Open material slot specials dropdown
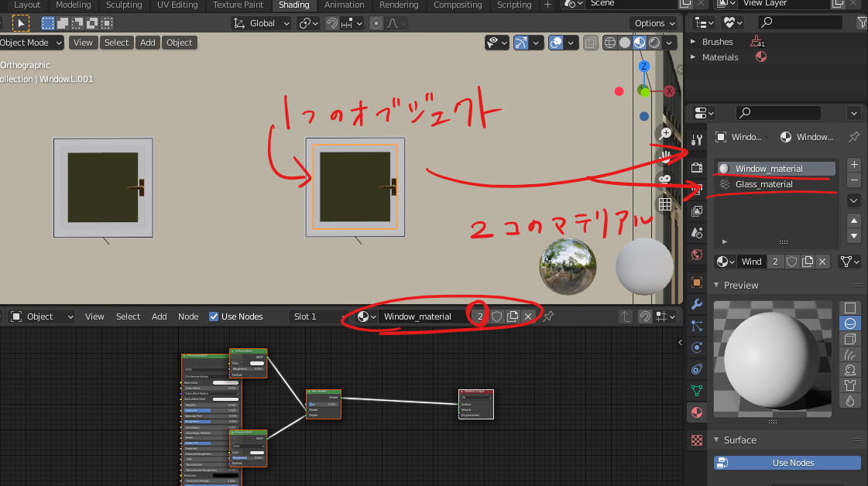 pos(853,200)
